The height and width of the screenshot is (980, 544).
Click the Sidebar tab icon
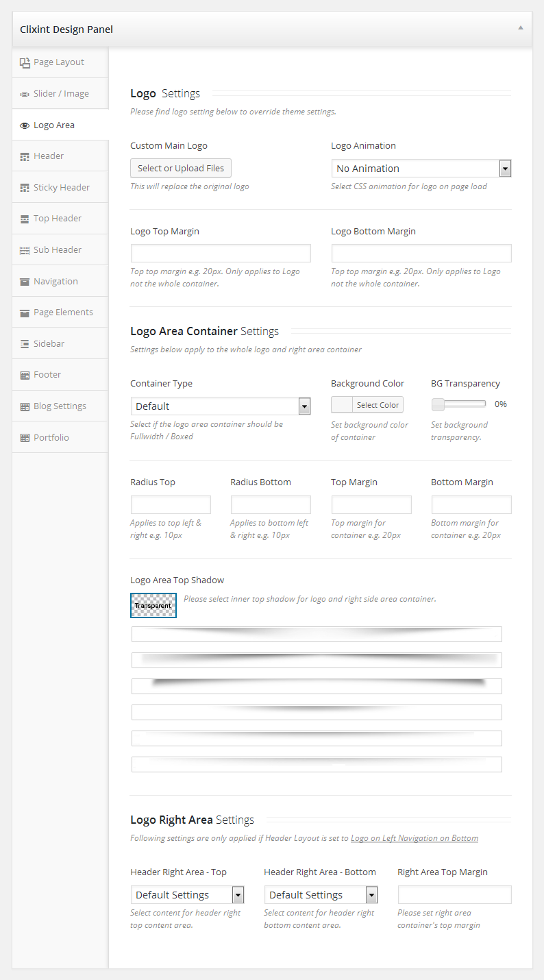(25, 344)
